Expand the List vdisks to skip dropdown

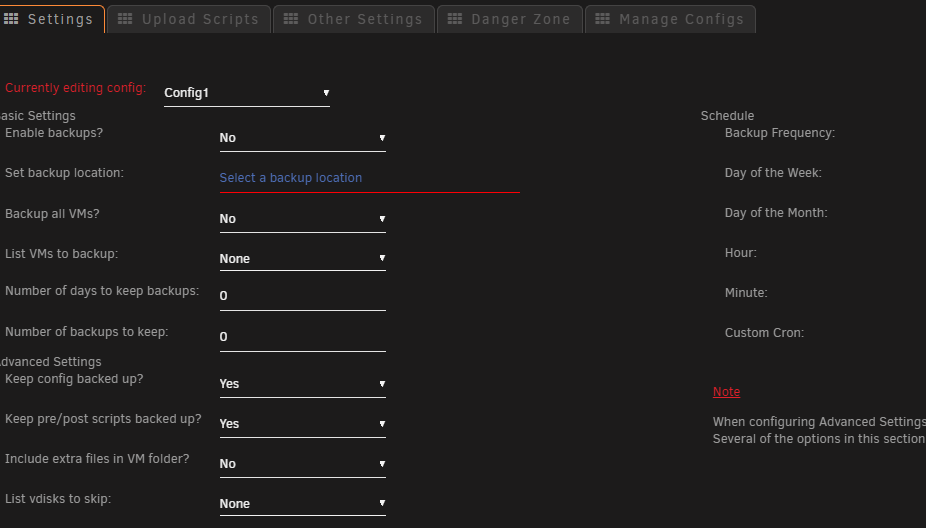(302, 504)
